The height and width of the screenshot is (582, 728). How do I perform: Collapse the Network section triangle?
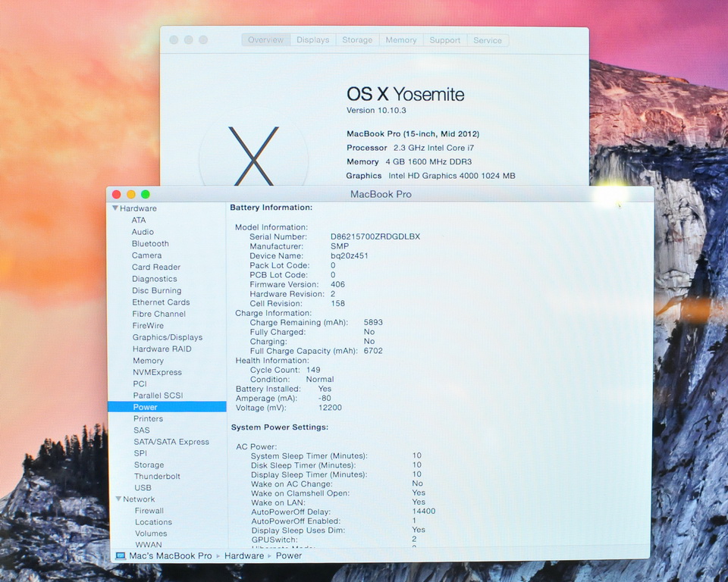tap(118, 499)
